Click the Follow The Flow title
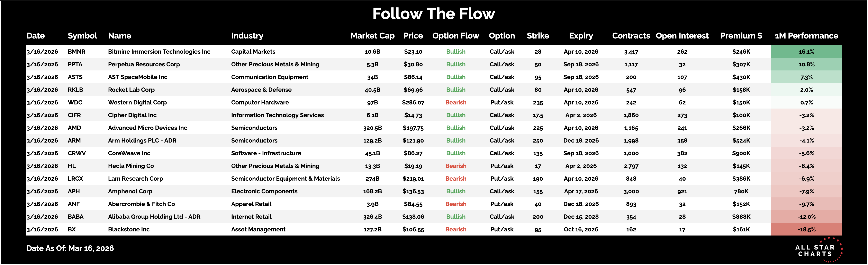This screenshot has height=265, width=868. coord(434,14)
